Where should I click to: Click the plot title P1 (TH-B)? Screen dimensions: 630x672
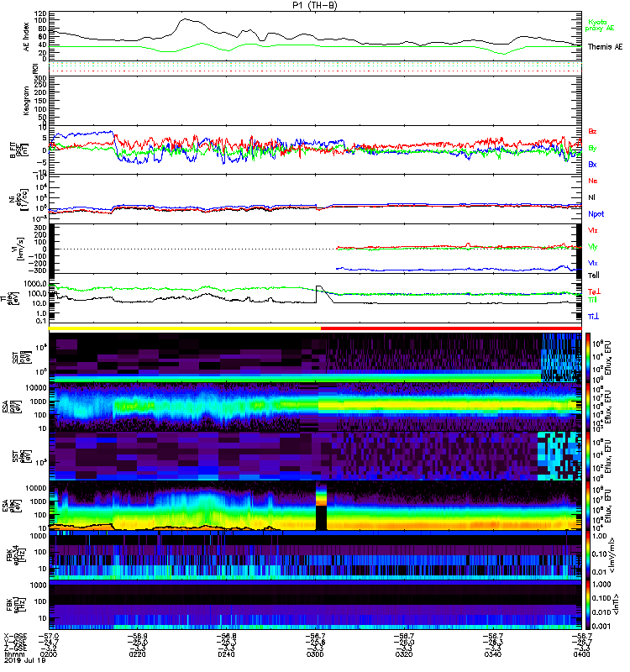point(314,5)
